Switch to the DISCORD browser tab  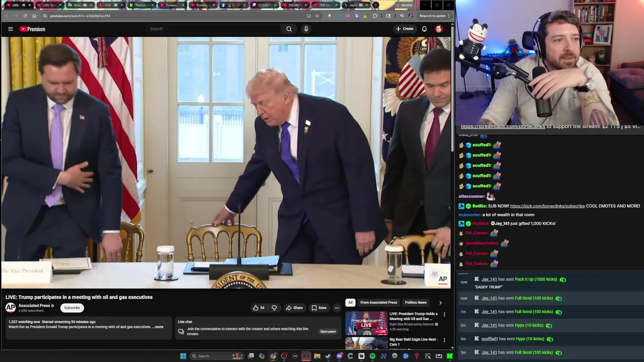[x=264, y=5]
